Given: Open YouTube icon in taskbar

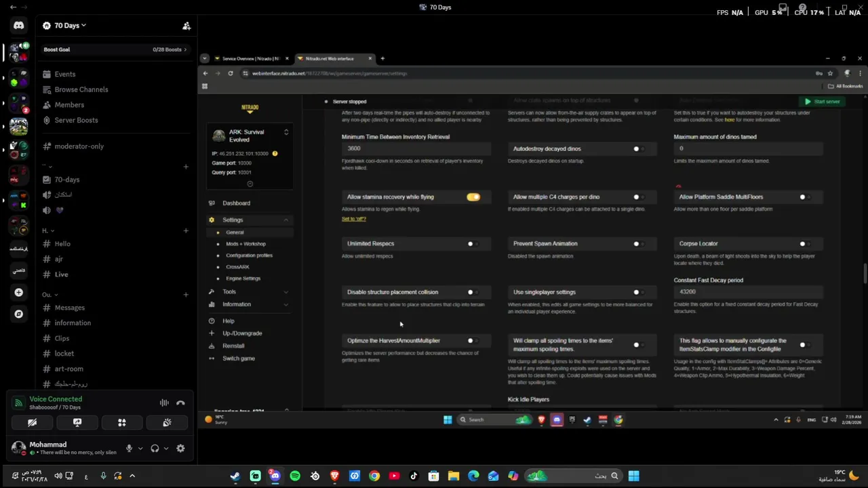Looking at the screenshot, I should click(x=394, y=476).
